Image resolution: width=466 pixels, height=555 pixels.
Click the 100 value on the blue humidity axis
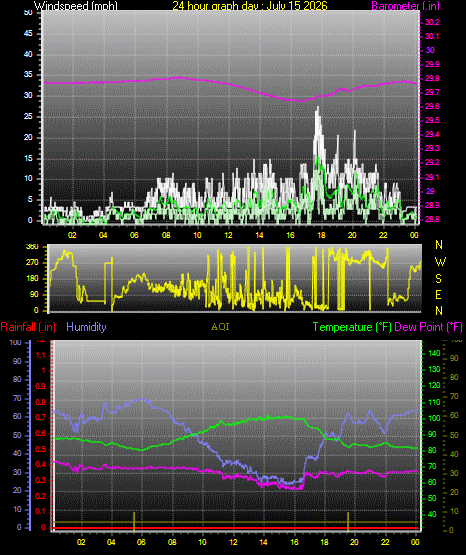point(16,343)
